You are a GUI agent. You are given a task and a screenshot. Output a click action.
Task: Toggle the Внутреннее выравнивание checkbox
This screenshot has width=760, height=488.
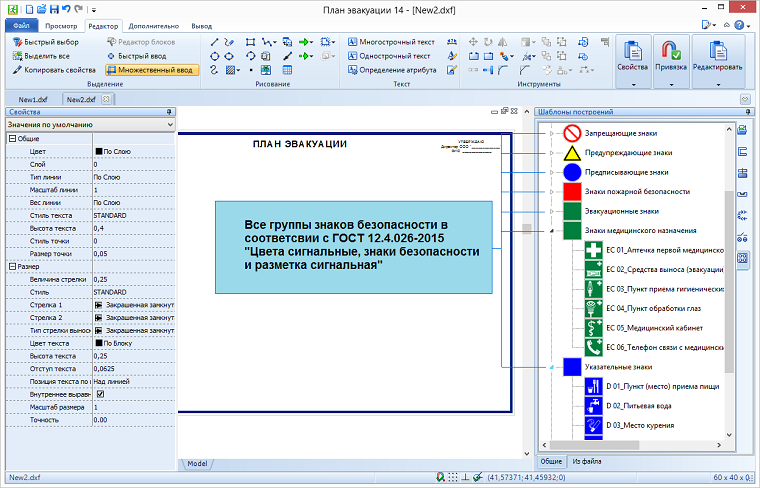pyautogui.click(x=99, y=394)
